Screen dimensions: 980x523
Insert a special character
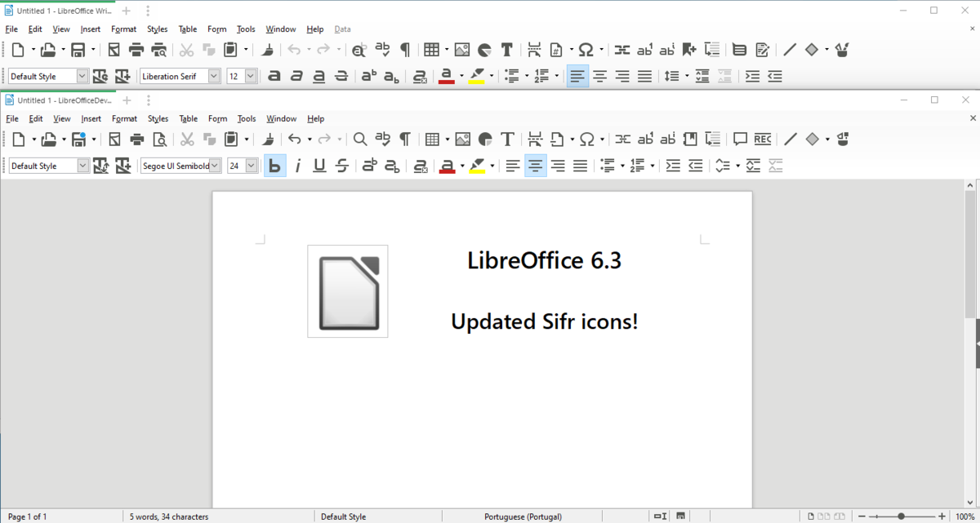tap(586, 139)
